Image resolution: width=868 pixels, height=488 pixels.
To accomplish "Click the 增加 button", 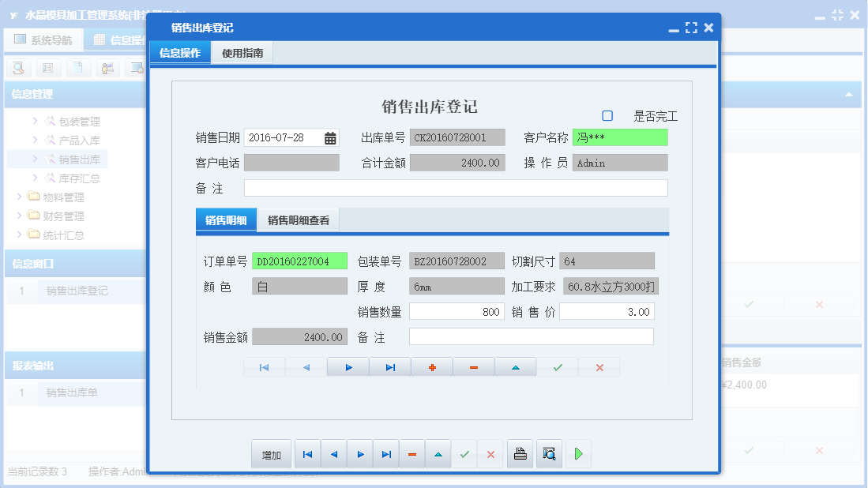I will [271, 453].
